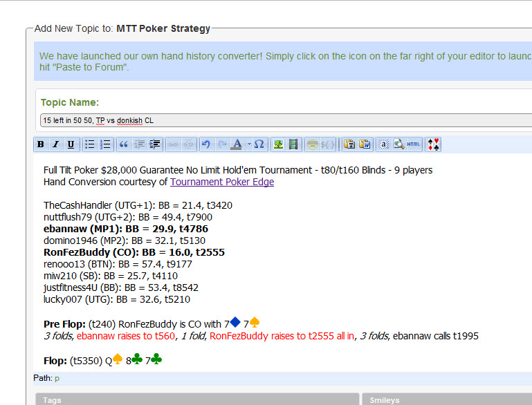Click 'TheCashHandler (UTG+1)' player line
The width and height of the screenshot is (532, 405).
pos(138,205)
